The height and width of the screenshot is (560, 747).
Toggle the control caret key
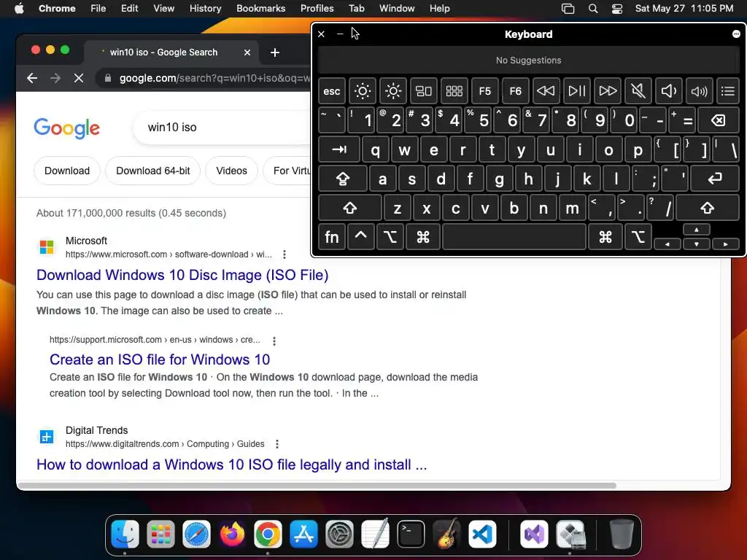pos(360,237)
